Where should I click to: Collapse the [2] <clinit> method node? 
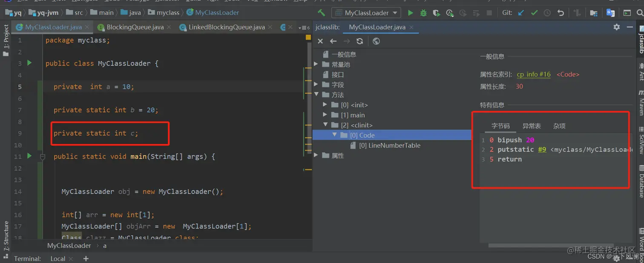point(325,125)
